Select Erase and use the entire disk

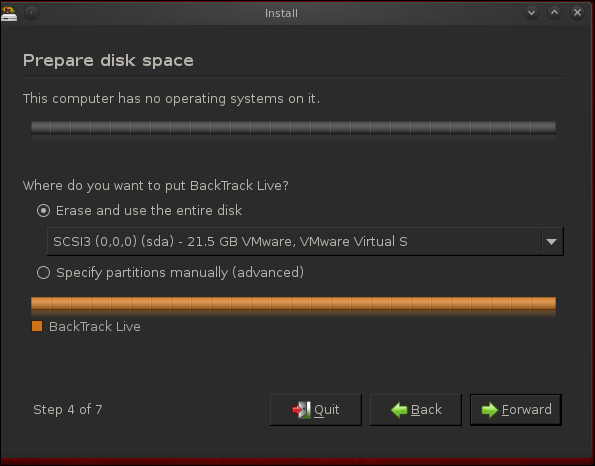[43, 210]
